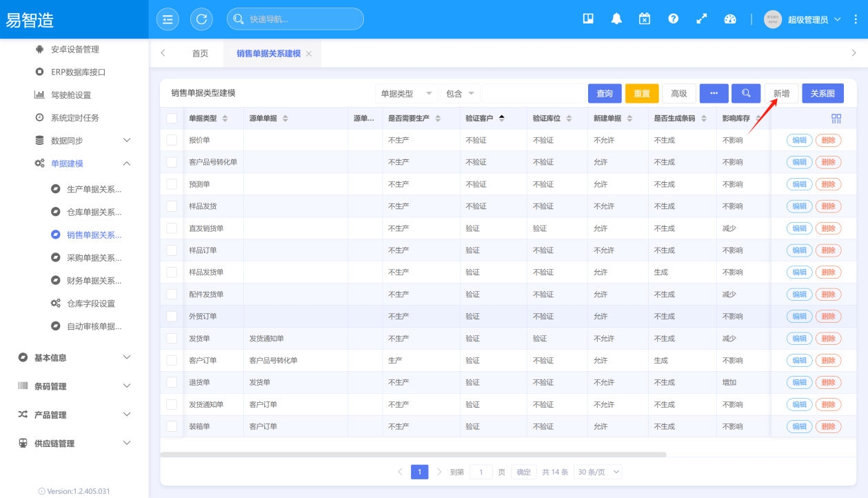Screen dimensions: 868x498
Task: Tick the select-all header checkbox
Action: (172, 119)
